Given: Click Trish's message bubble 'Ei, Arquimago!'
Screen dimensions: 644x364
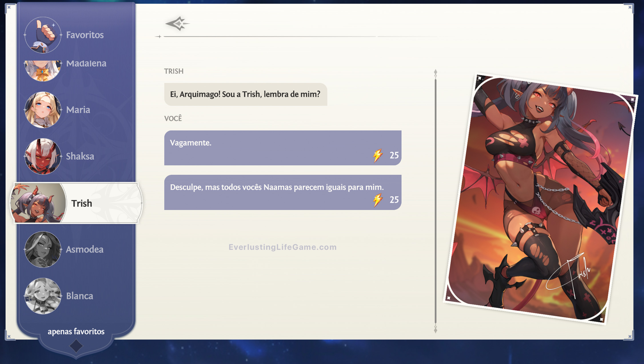Looking at the screenshot, I should (245, 94).
